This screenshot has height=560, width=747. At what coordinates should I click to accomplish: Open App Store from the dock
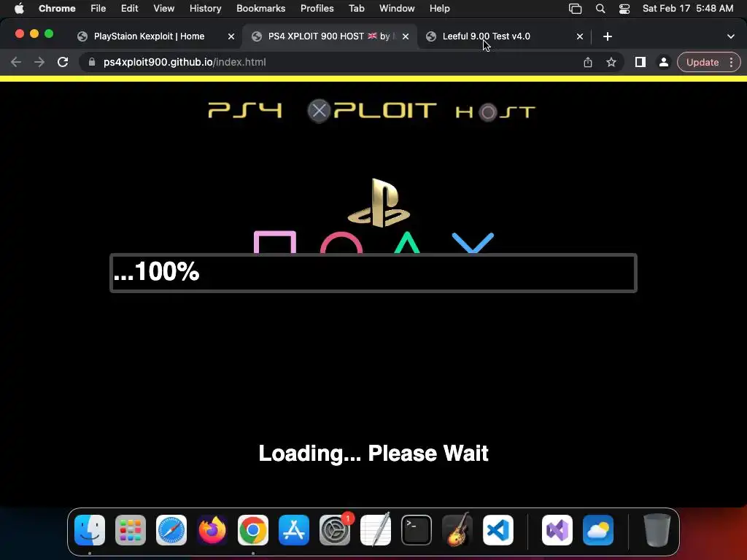[x=294, y=530]
